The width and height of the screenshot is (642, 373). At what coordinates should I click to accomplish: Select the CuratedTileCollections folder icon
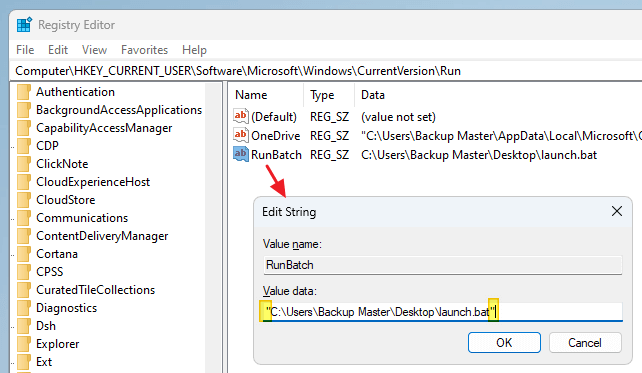(24, 290)
